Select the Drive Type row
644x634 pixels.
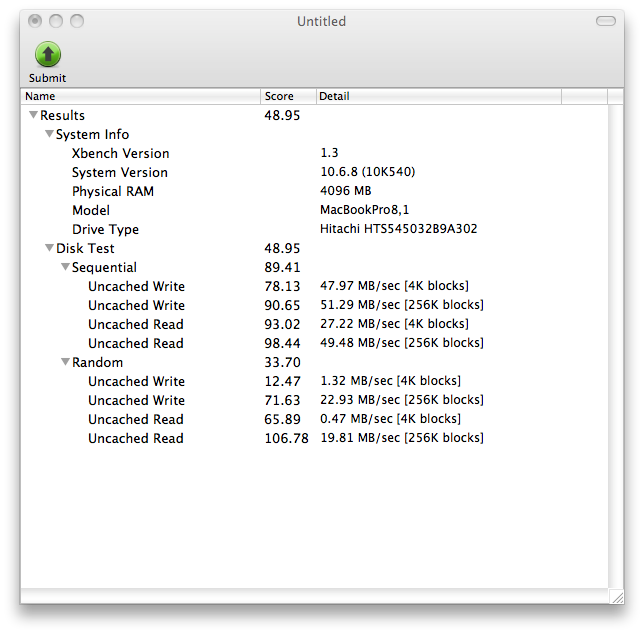coord(314,229)
